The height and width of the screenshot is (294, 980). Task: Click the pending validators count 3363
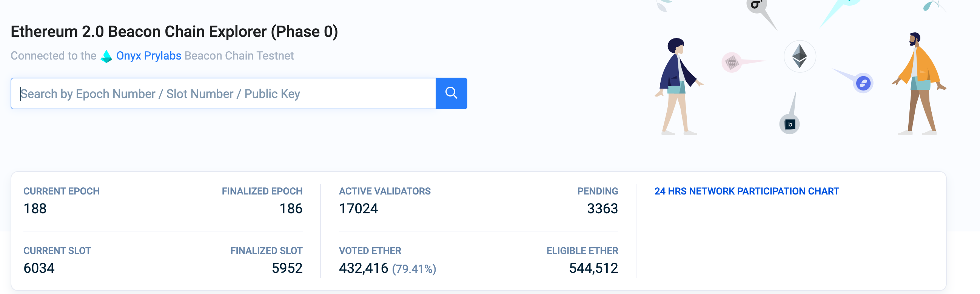(602, 208)
